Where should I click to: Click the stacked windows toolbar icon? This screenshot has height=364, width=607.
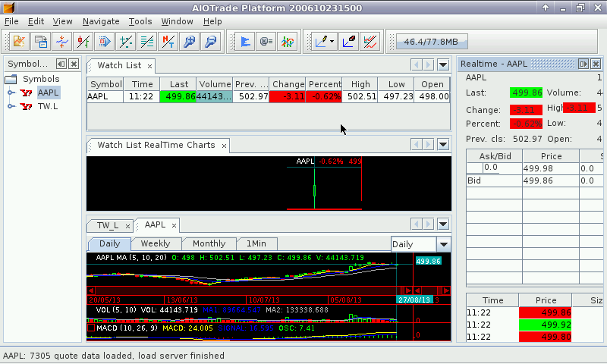(41, 42)
